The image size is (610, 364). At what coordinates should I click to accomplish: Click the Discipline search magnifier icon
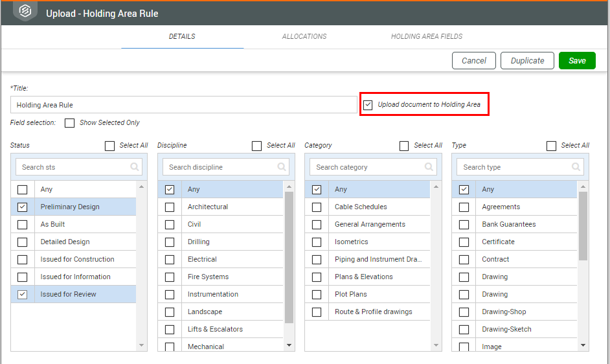(x=282, y=167)
